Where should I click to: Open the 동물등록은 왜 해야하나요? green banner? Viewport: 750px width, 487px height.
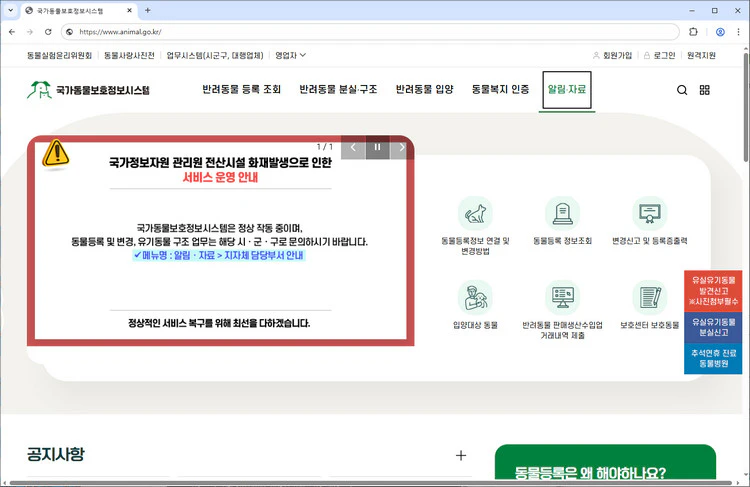point(605,463)
